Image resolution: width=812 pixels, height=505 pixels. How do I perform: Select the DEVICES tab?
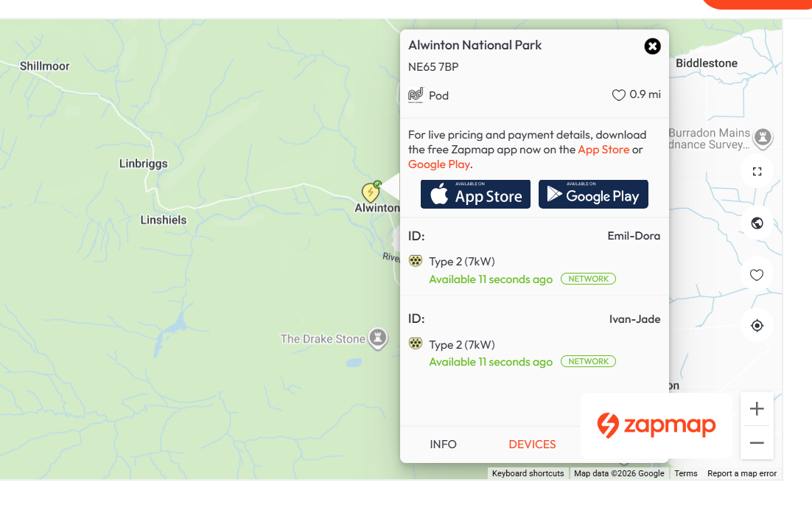click(532, 444)
